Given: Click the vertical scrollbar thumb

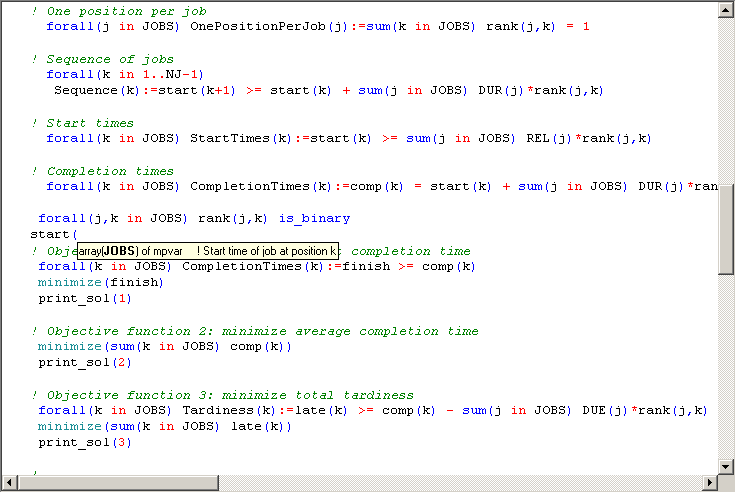Looking at the screenshot, I should point(726,228).
